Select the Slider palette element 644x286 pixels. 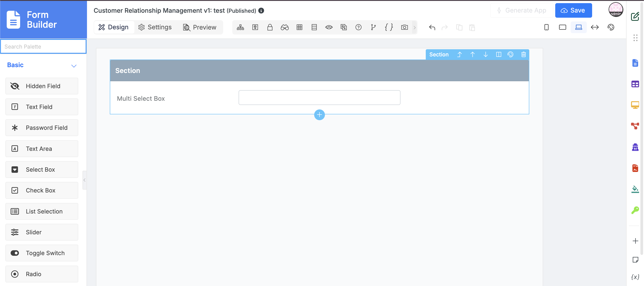click(42, 232)
